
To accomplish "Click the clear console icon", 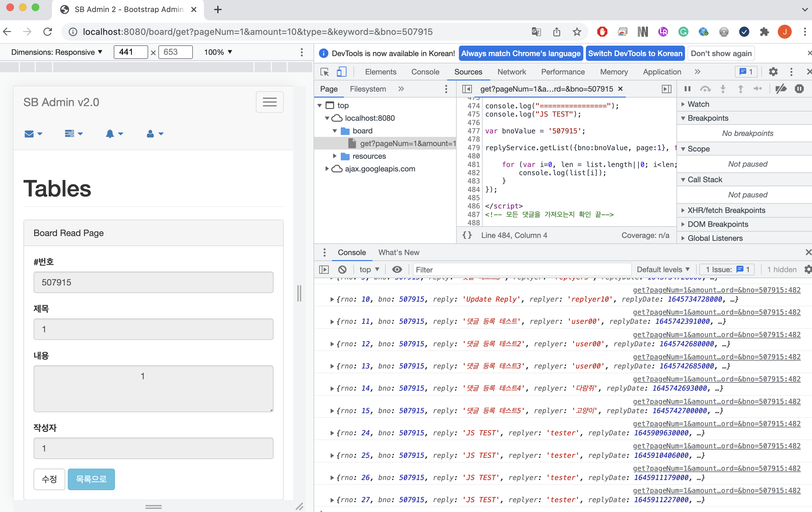I will coord(342,270).
